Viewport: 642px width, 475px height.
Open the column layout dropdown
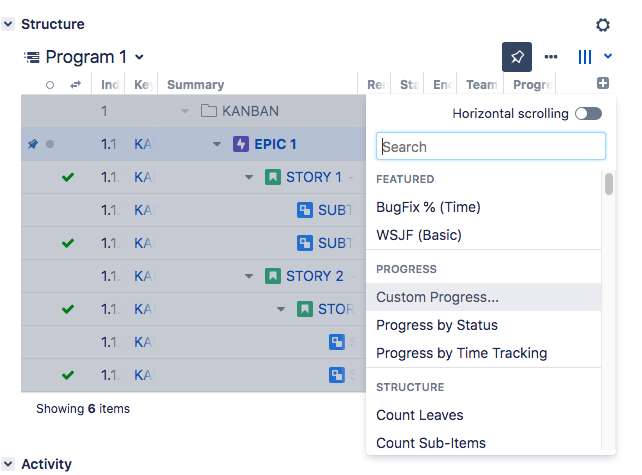[596, 57]
